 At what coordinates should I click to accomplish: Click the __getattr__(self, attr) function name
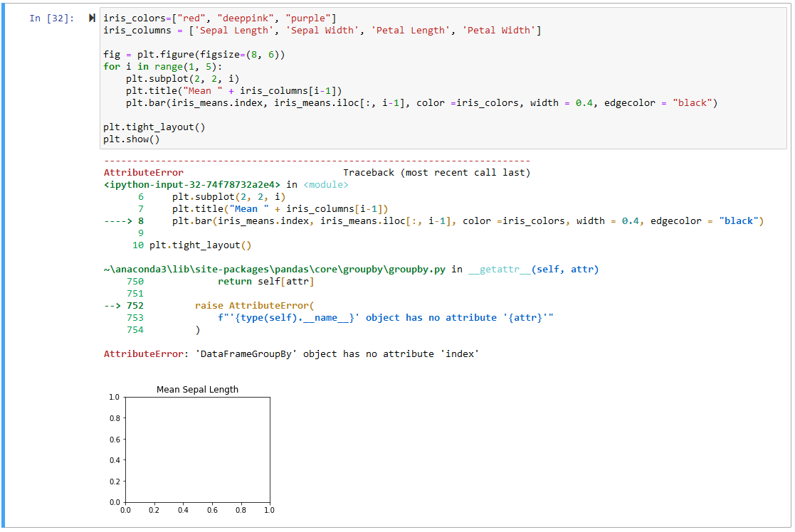pos(533,269)
